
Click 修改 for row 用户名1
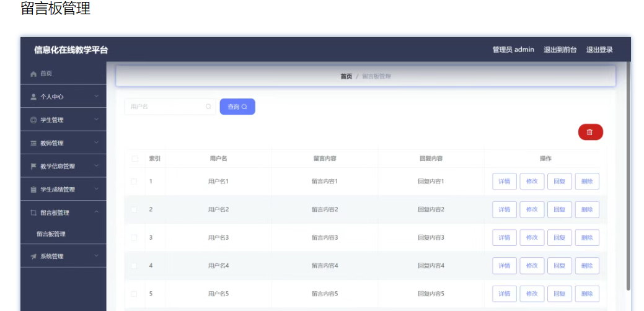click(x=532, y=182)
